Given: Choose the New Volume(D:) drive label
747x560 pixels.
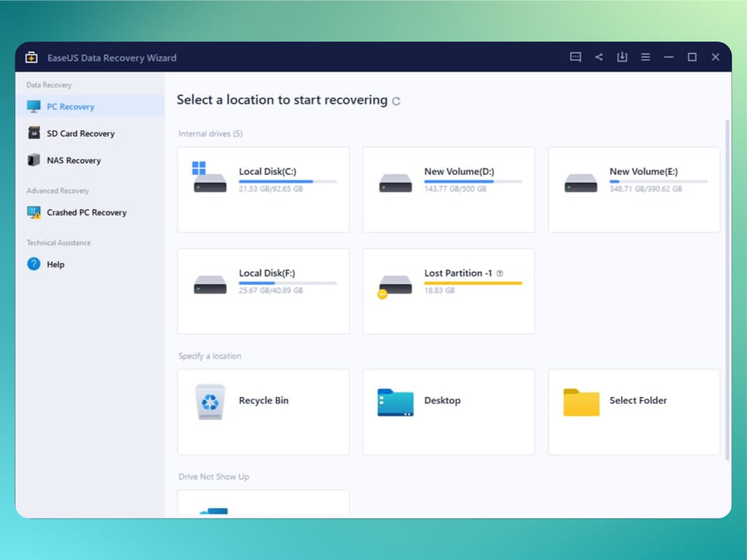Looking at the screenshot, I should [x=459, y=171].
